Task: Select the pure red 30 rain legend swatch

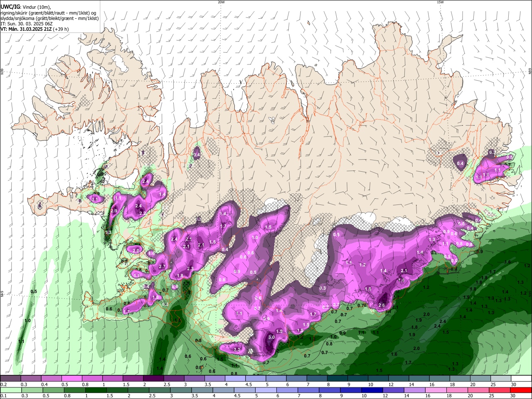Action: pos(521,390)
